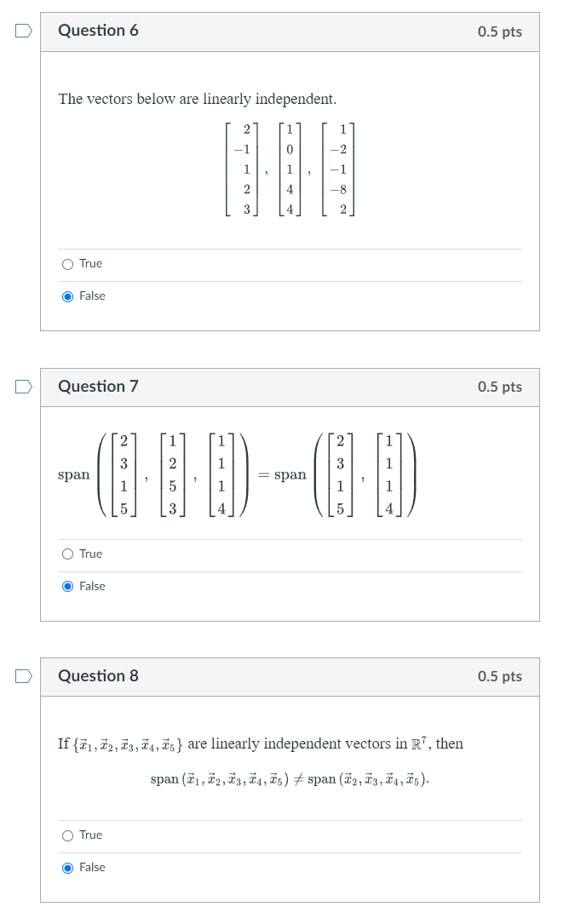Flag Question 6 using the bookmark marker
575x924 pixels.
click(23, 29)
